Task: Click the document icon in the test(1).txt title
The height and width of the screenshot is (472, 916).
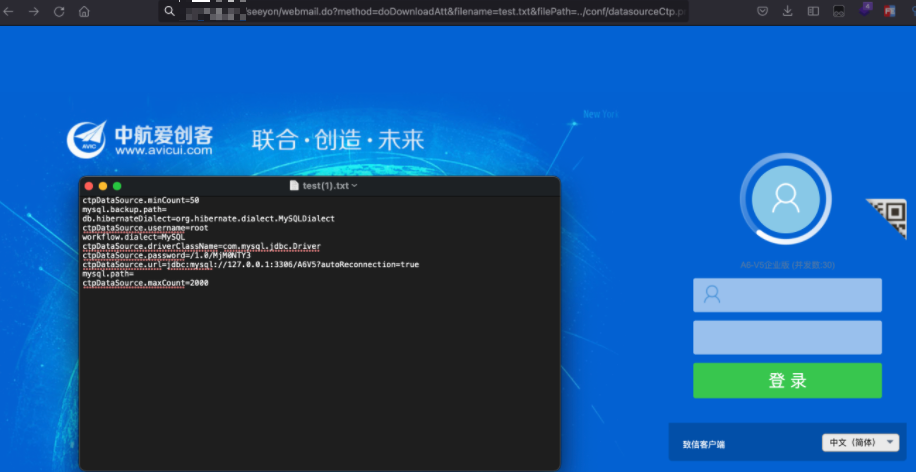Action: click(x=294, y=186)
